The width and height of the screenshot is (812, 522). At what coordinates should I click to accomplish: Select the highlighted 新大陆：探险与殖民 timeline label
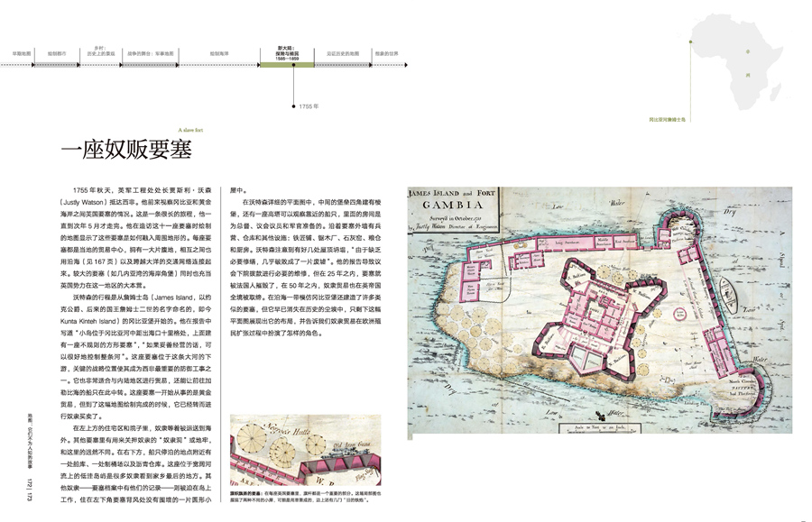click(288, 53)
